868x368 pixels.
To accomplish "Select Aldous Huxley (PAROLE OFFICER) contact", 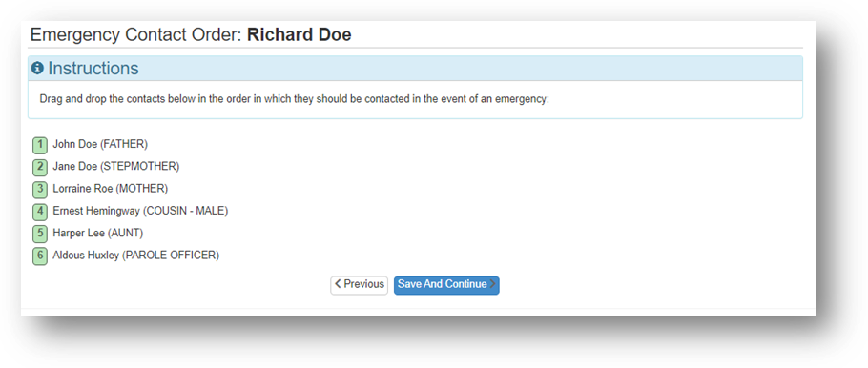I will click(136, 256).
